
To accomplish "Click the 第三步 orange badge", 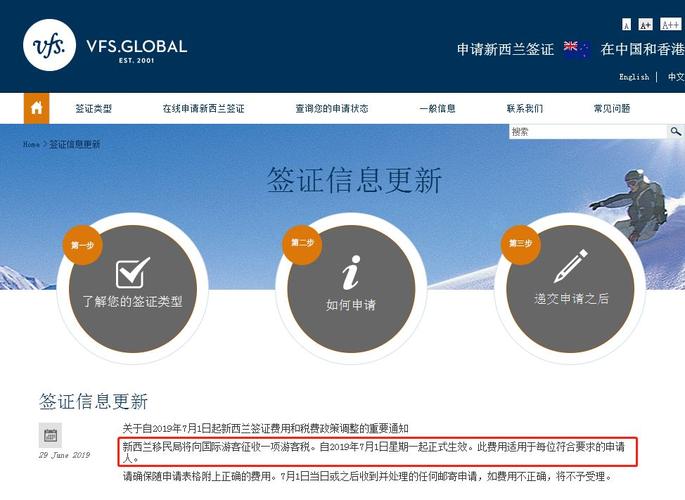I will [520, 244].
